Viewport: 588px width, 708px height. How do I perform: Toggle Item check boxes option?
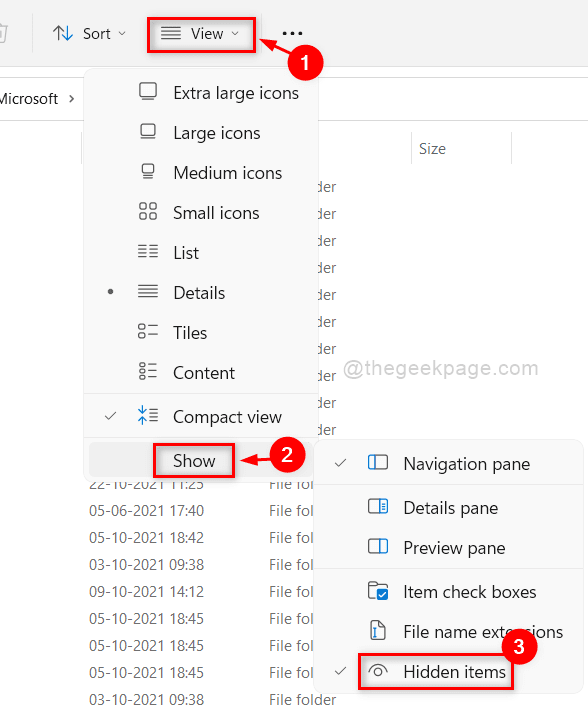point(448,592)
